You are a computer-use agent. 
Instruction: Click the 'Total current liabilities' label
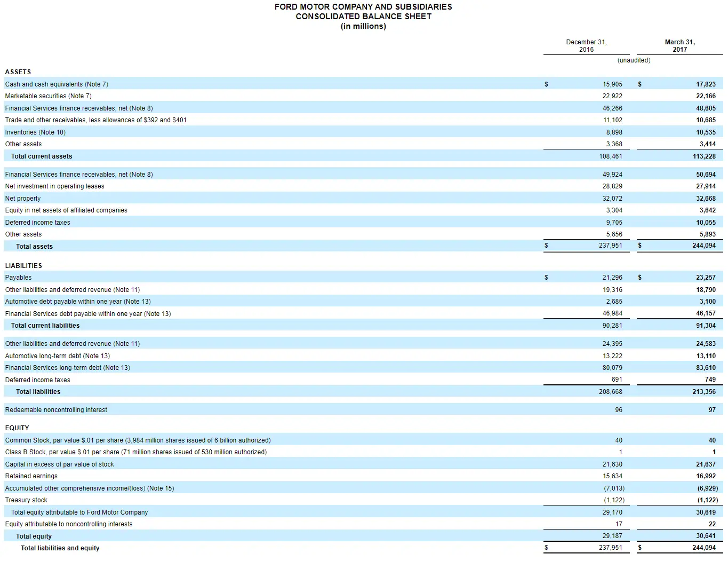[x=45, y=326]
